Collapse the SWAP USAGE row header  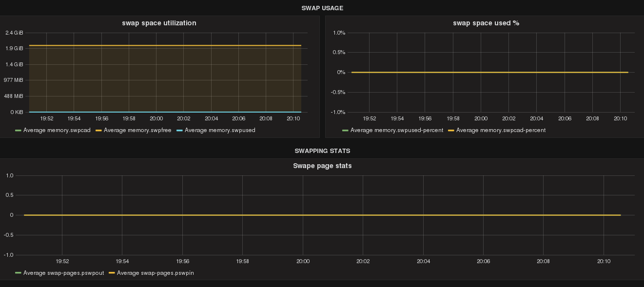(x=322, y=8)
